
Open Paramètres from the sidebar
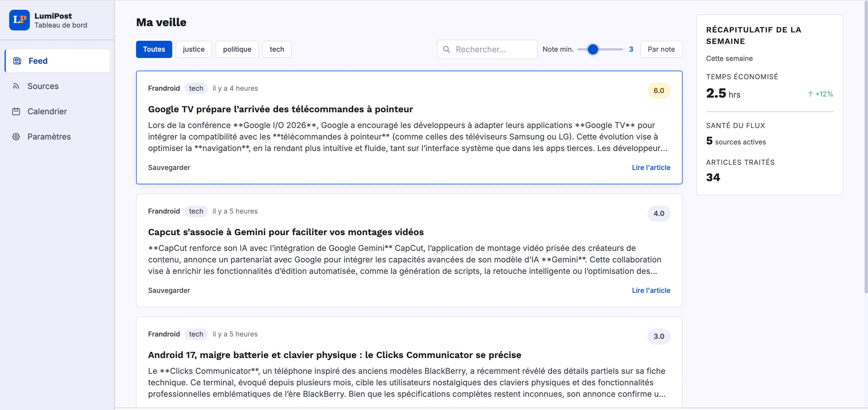point(57,137)
